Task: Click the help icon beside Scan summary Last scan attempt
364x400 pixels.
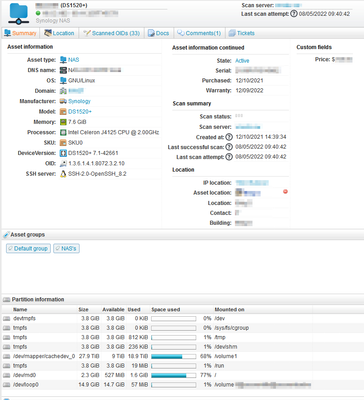Action: 229,157
